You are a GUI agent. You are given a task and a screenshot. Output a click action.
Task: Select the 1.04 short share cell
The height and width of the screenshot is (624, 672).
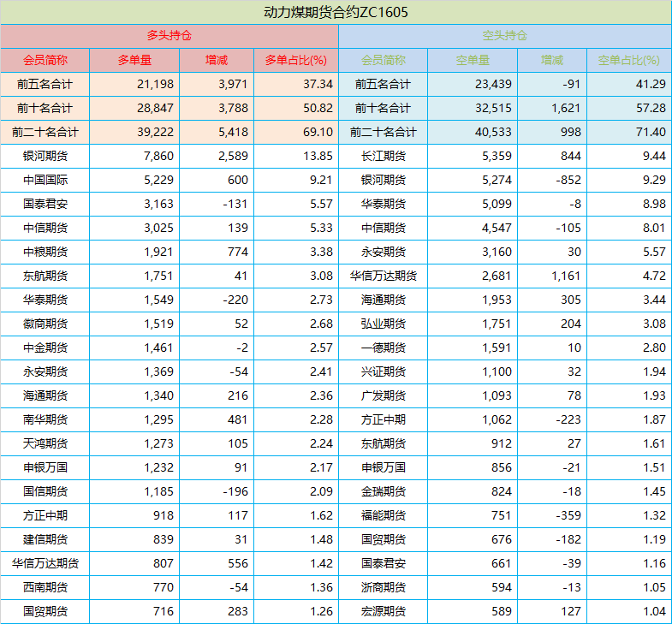pos(628,612)
